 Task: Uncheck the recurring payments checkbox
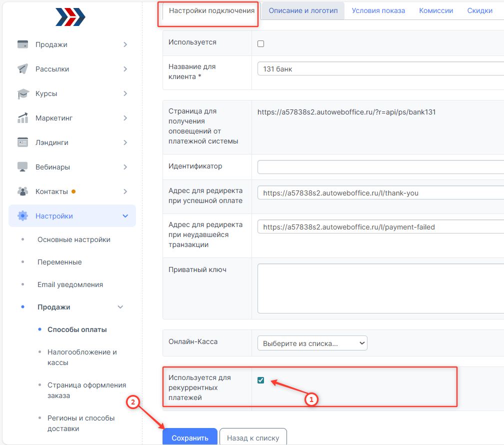coord(260,380)
